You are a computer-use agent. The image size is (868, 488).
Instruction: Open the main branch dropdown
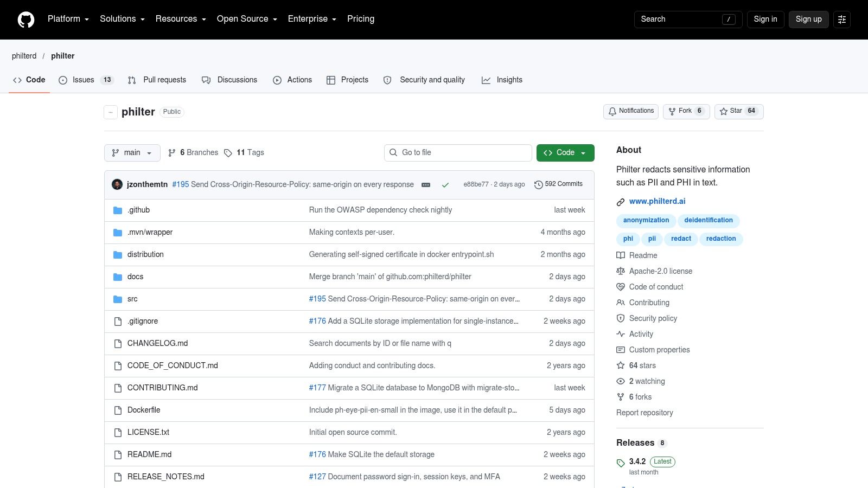pyautogui.click(x=132, y=153)
